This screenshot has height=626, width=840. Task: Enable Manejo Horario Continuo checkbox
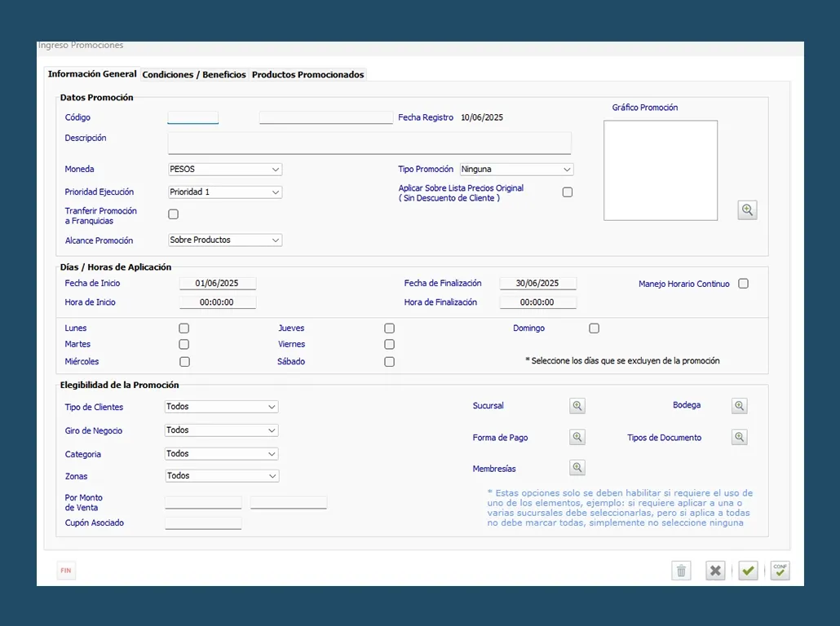pos(743,284)
